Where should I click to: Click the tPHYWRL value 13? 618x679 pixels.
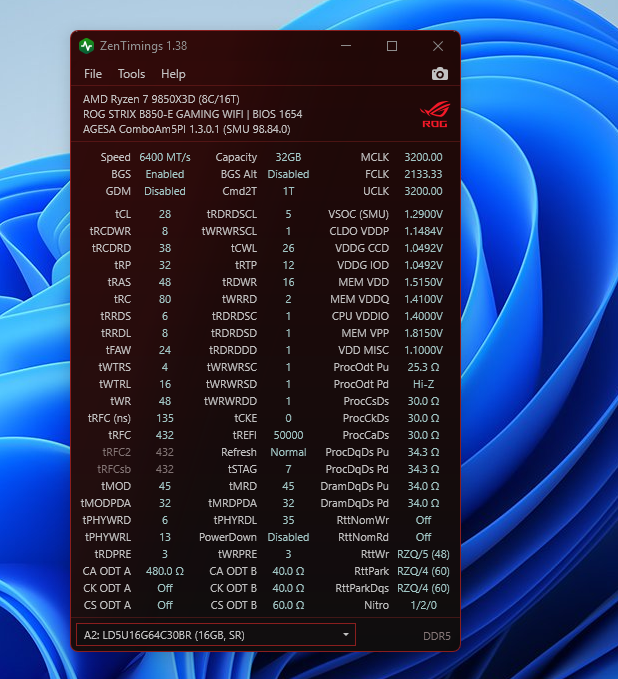165,537
